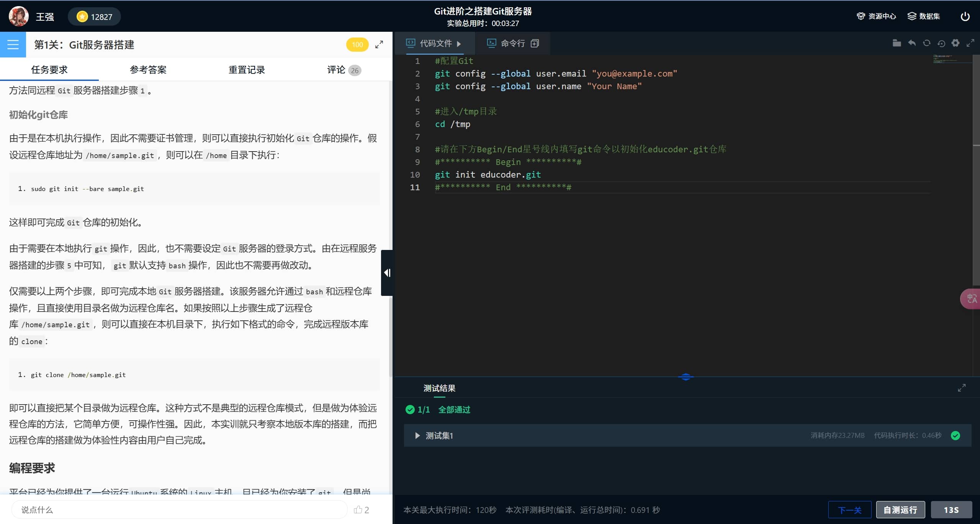Click username 王强

click(45, 17)
